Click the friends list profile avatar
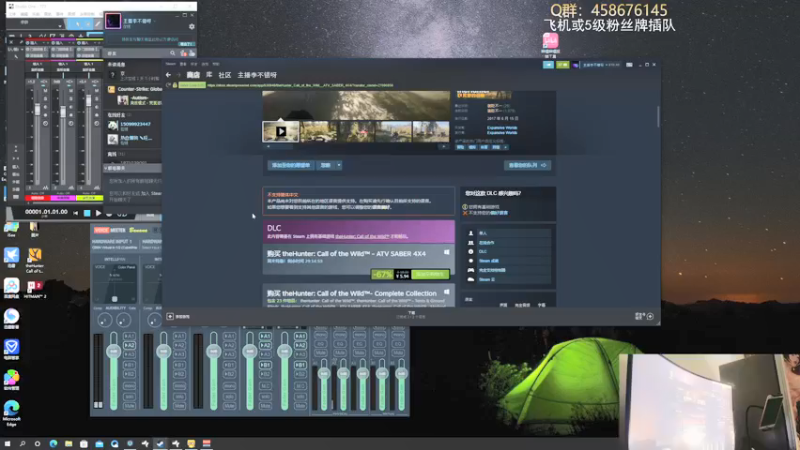The image size is (800, 450). (x=113, y=21)
